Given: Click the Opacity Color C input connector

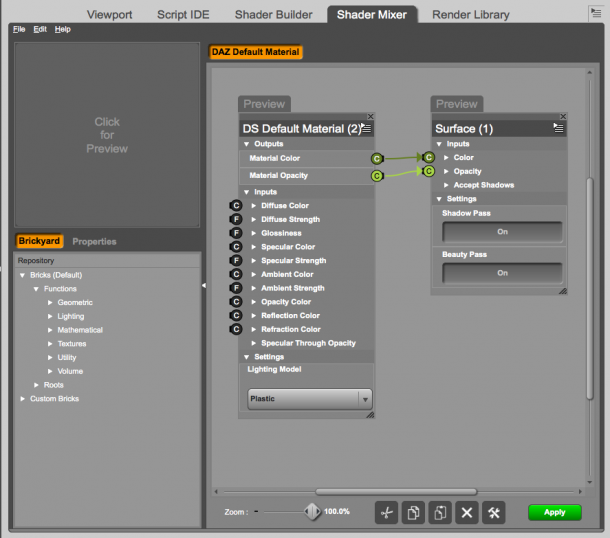Looking at the screenshot, I should pyautogui.click(x=236, y=301).
